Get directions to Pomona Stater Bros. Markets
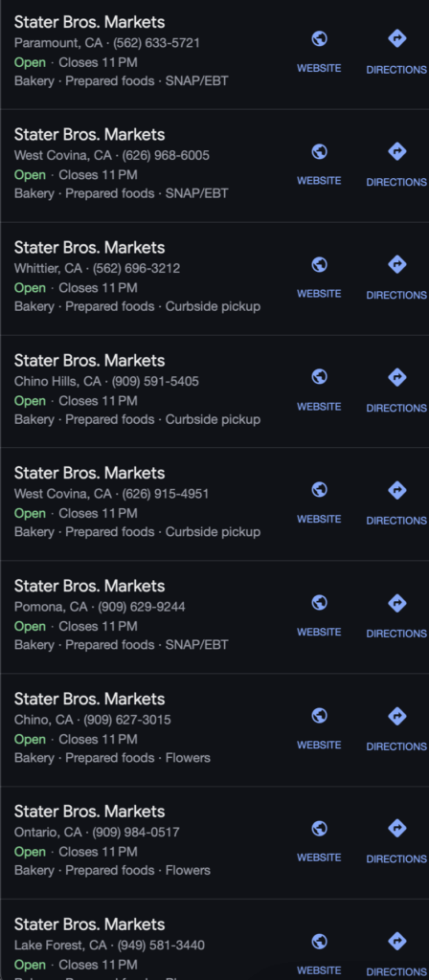429x980 pixels. [x=396, y=616]
